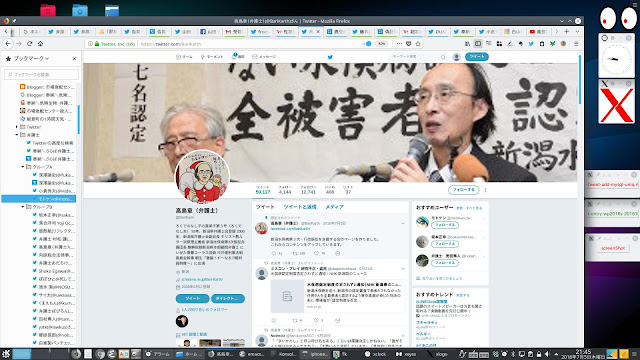Focus the Twitter keyword search box
The height and width of the screenshot is (360, 640).
tap(418, 57)
